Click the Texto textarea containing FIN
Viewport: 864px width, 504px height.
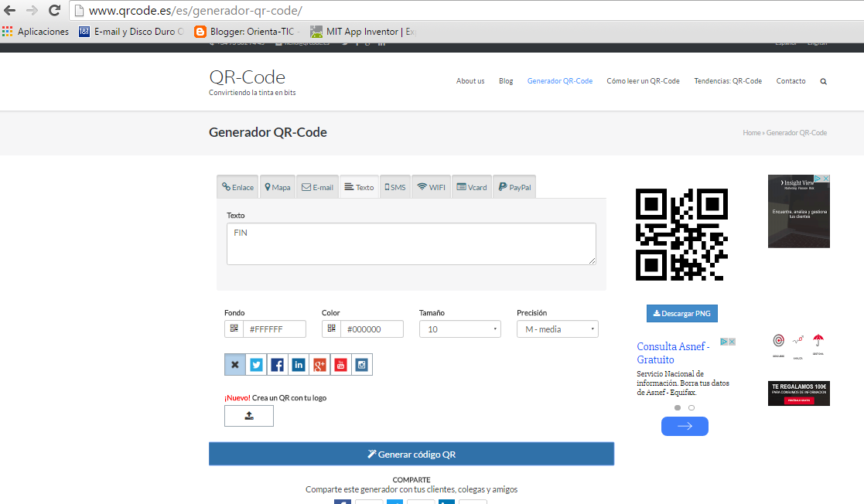tap(411, 243)
